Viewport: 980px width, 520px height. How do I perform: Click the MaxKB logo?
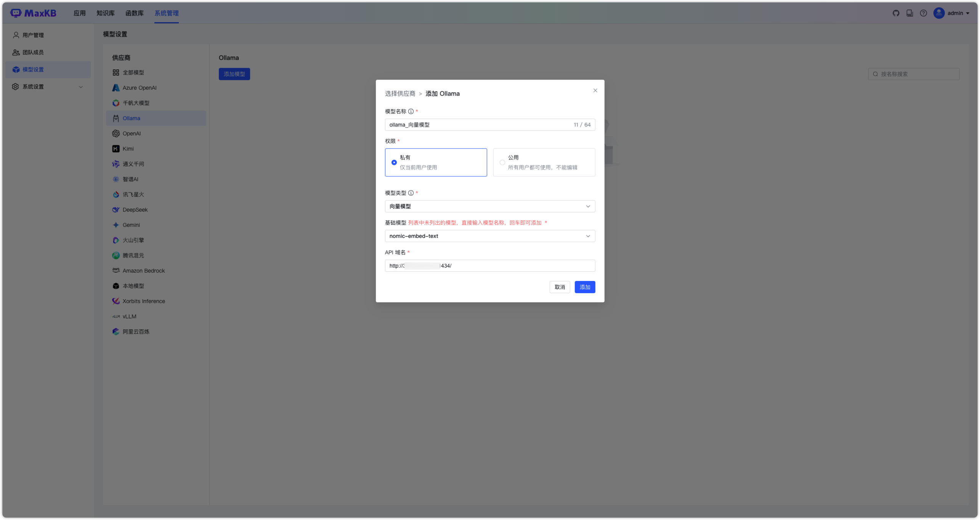(x=34, y=13)
